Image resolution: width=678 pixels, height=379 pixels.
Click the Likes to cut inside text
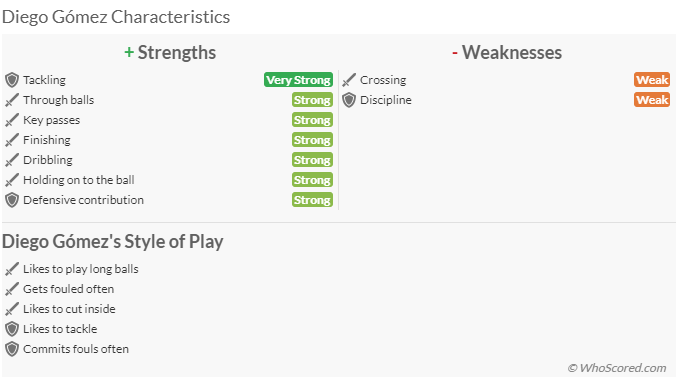[x=69, y=309]
